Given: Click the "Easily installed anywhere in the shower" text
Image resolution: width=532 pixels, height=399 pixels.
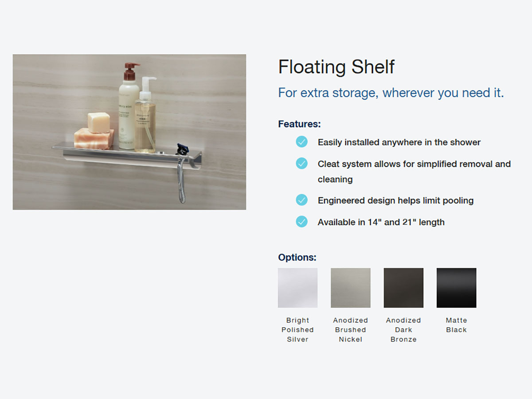Looking at the screenshot, I should (x=399, y=142).
